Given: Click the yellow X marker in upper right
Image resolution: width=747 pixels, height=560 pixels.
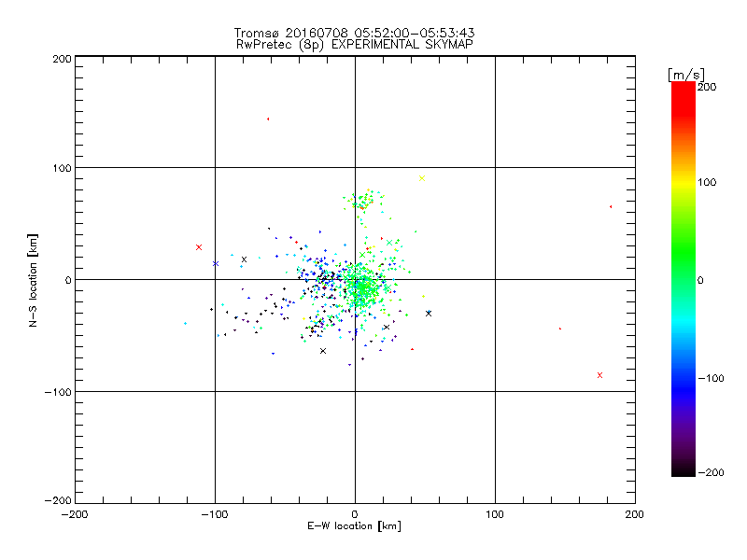Looking at the screenshot, I should (x=422, y=177).
